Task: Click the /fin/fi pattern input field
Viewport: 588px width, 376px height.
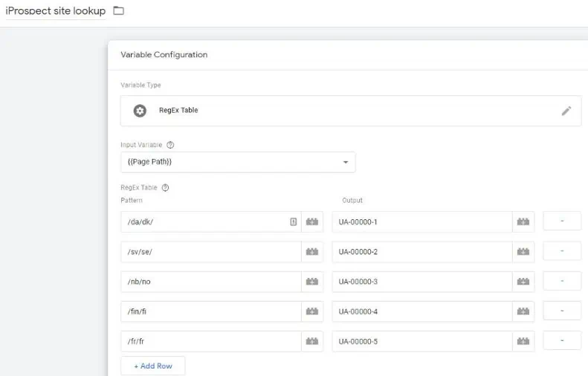Action: [x=211, y=311]
